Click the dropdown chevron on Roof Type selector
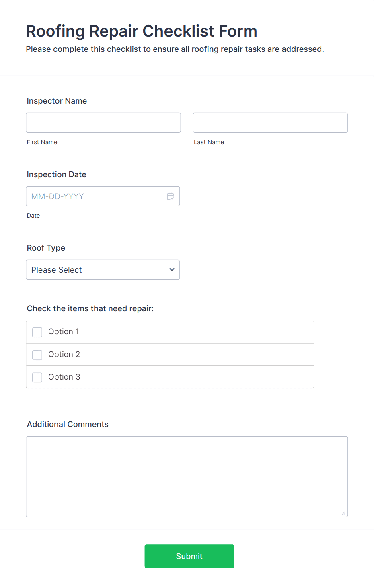374x588 pixels. pyautogui.click(x=171, y=269)
